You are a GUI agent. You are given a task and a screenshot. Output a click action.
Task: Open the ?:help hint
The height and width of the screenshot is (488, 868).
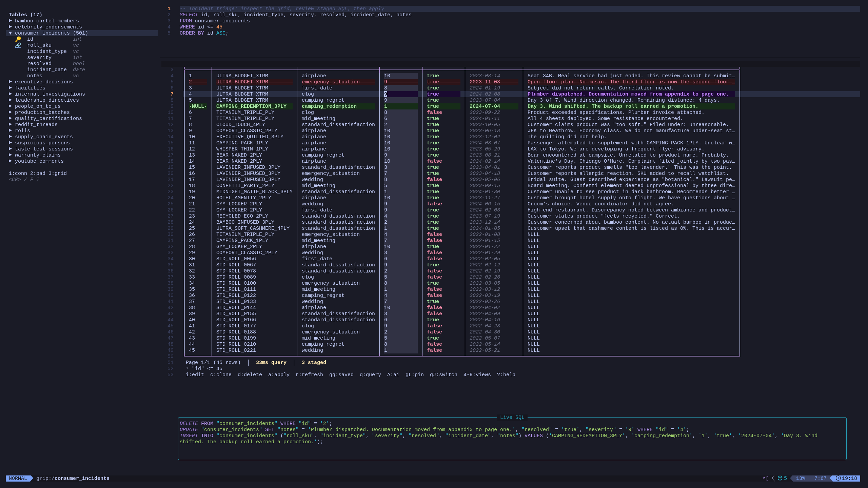click(x=506, y=375)
